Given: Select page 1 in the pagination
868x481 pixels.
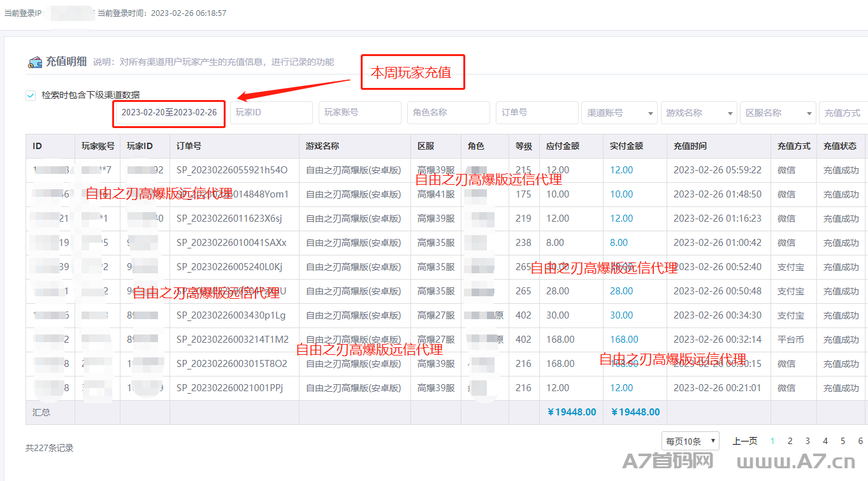Looking at the screenshot, I should (x=772, y=441).
